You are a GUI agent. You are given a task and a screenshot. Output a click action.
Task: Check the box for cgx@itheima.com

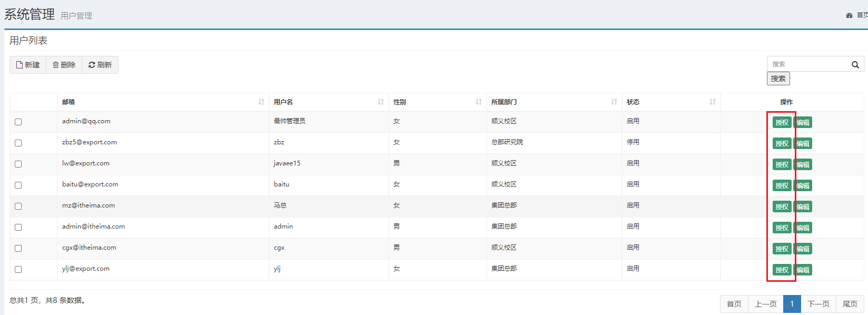18,248
